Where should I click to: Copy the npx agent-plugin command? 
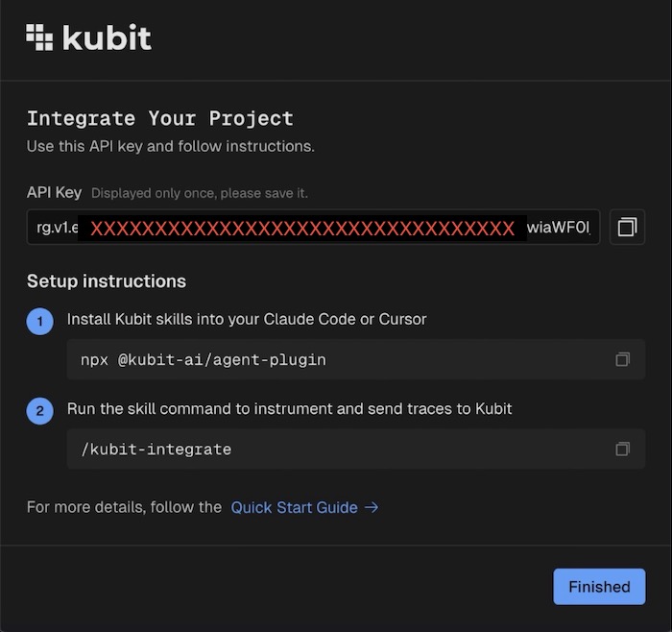pyautogui.click(x=622, y=359)
